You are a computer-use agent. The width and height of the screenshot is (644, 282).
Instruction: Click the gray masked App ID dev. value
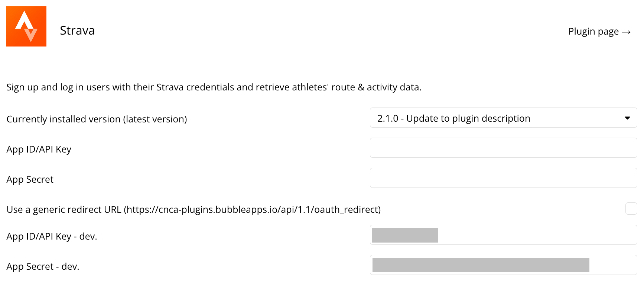[x=405, y=235]
